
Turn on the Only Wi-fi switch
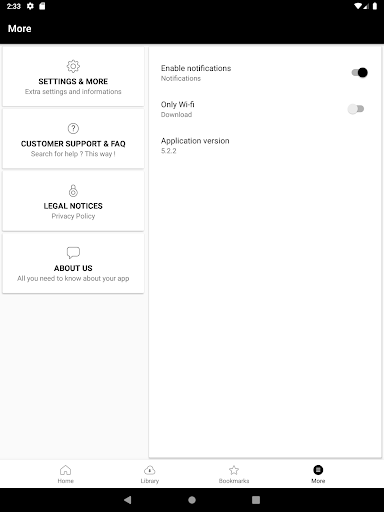pos(356,109)
